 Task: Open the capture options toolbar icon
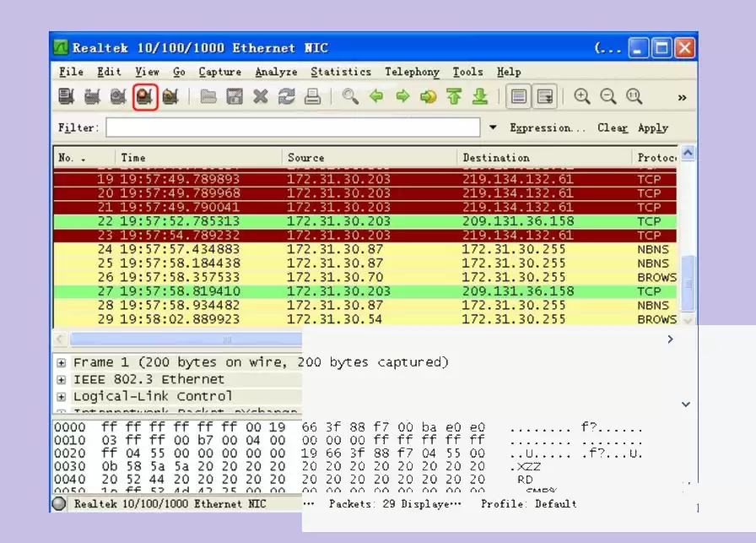coord(92,96)
